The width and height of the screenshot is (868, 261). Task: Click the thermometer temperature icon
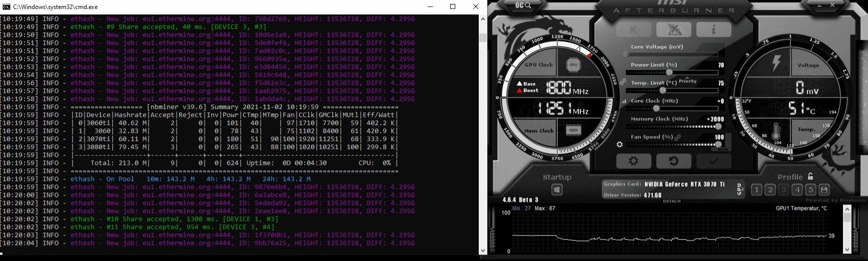coord(776,132)
